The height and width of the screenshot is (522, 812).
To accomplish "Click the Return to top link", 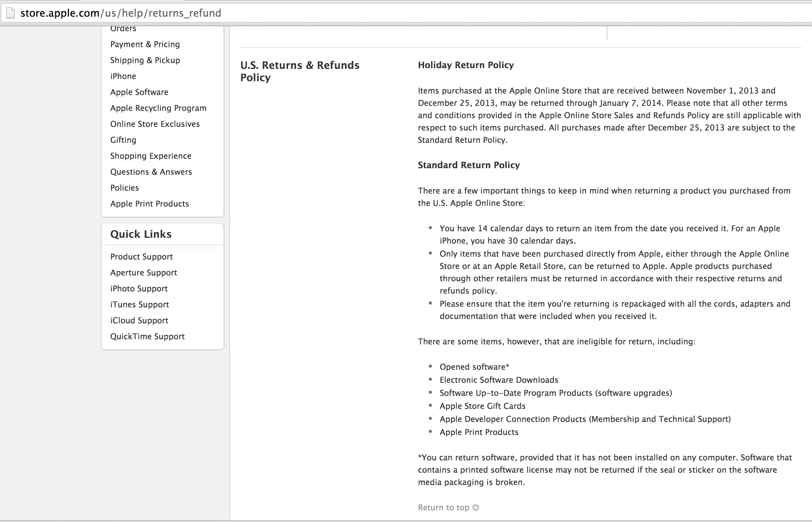I will pos(443,507).
